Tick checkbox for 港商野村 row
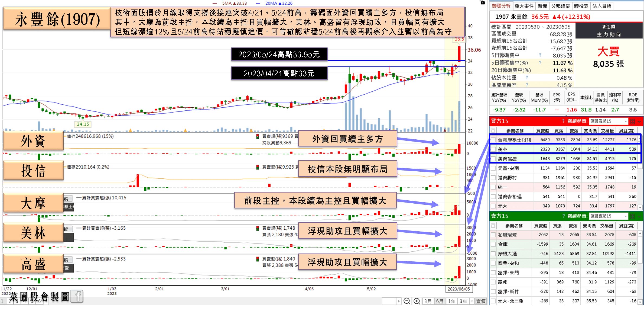Viewport: 644px width, 311px height. 493,178
